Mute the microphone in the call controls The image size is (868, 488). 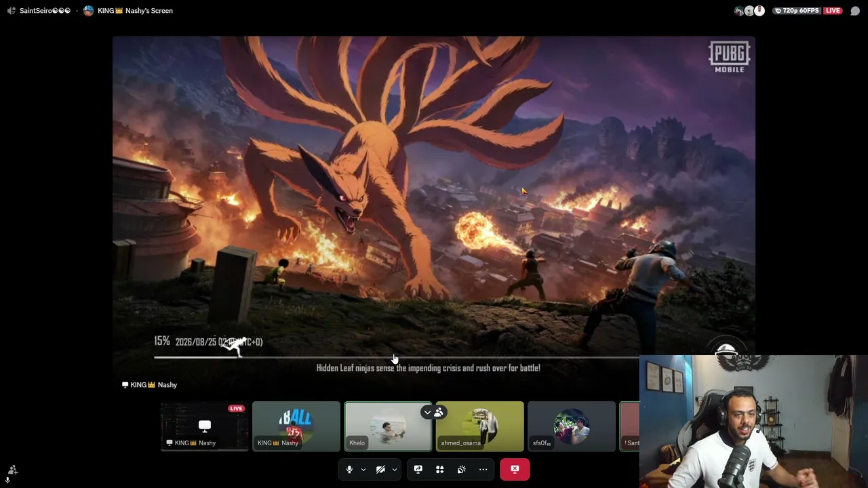(349, 469)
